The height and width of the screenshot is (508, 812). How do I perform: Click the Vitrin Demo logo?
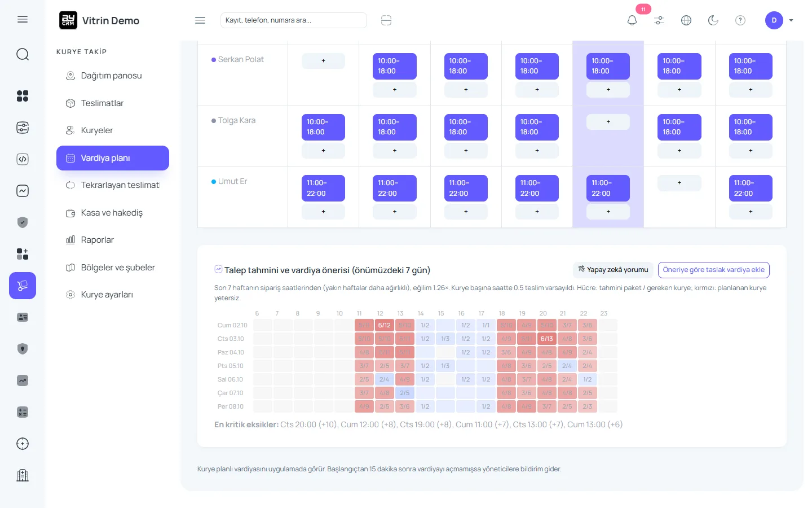(x=99, y=20)
